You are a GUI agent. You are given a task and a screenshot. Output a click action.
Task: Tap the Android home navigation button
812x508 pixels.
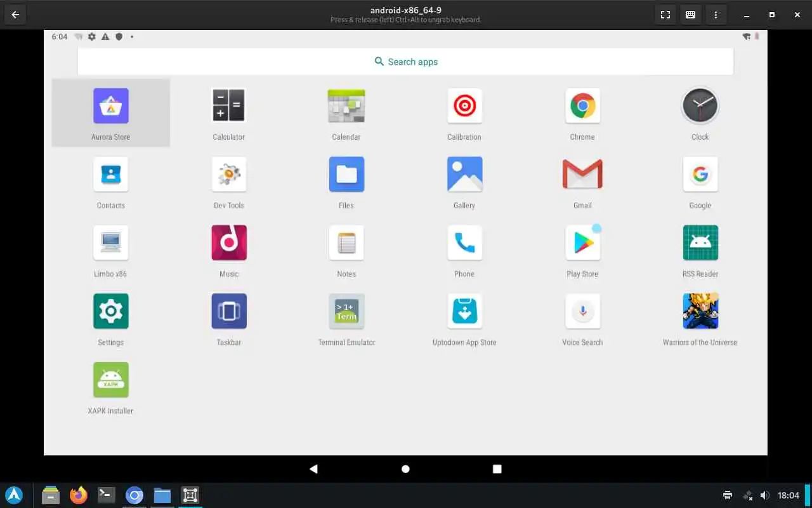pos(405,469)
